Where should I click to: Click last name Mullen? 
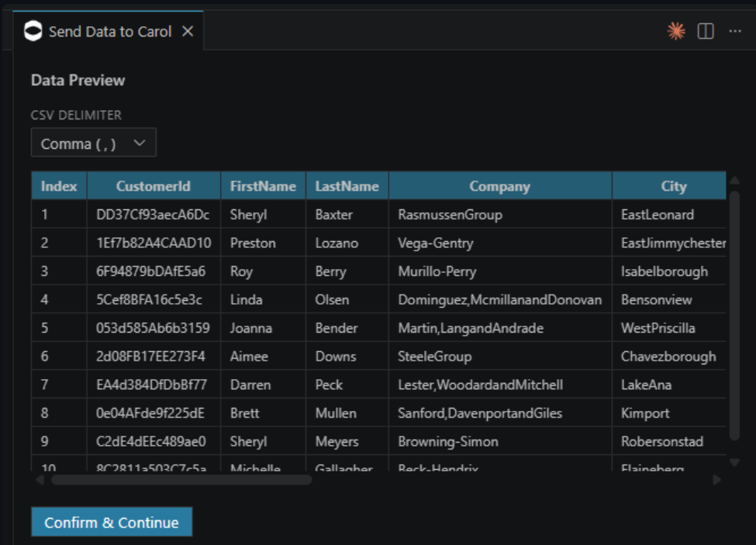tap(336, 413)
